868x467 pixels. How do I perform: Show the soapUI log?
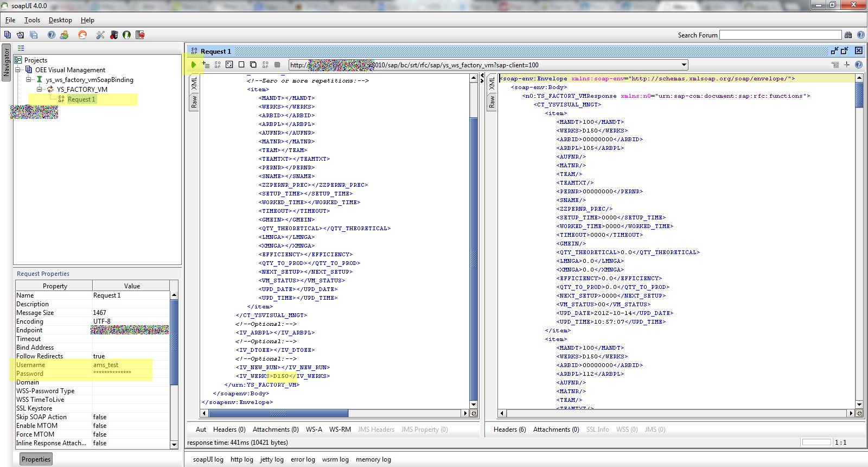208,459
